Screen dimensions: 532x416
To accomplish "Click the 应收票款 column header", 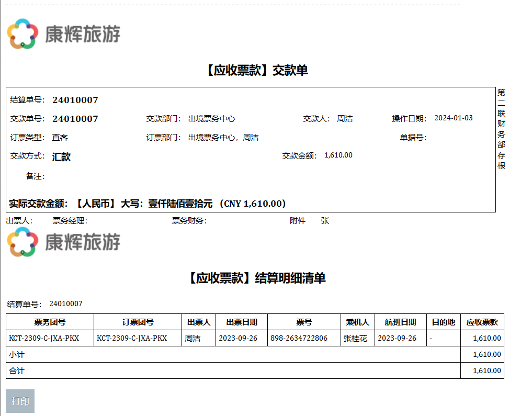I will 482,322.
